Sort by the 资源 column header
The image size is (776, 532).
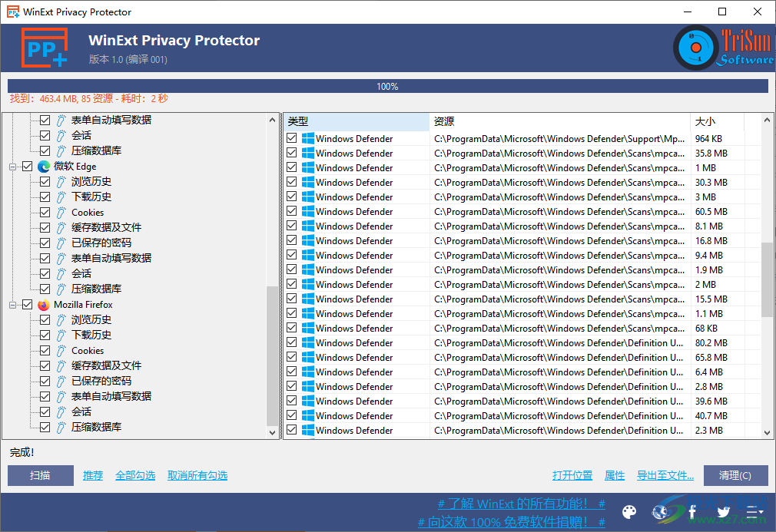560,121
